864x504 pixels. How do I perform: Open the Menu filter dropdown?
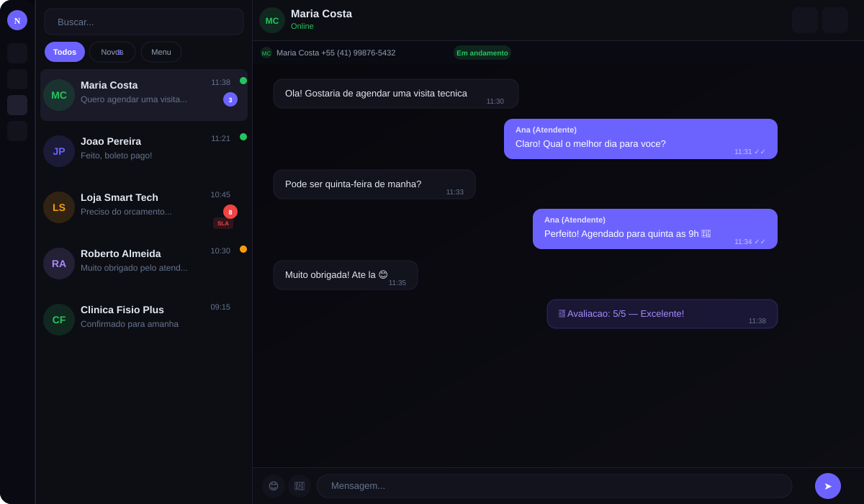click(x=161, y=52)
